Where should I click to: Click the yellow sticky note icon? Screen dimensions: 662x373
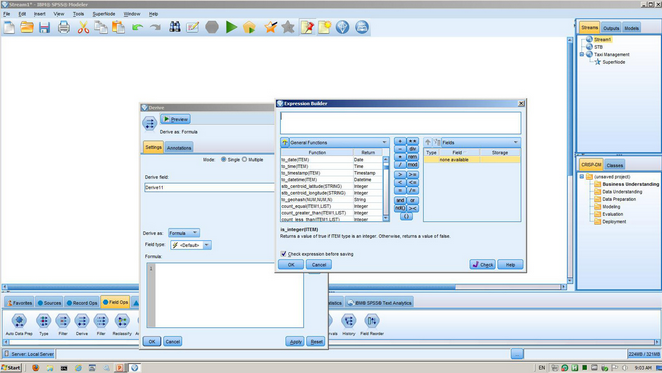pos(325,27)
